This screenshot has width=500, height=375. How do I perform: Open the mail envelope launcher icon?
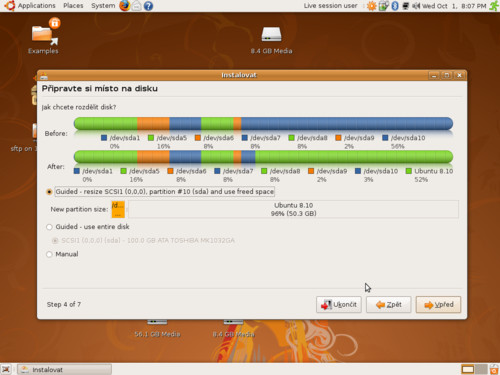point(137,6)
